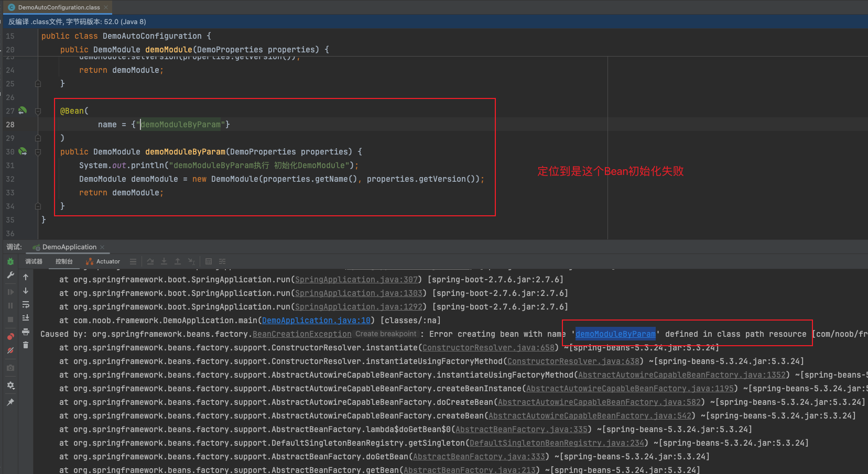Open the AbstractBeanFactory.java:335 link
This screenshot has height=474, width=868.
[x=522, y=429]
